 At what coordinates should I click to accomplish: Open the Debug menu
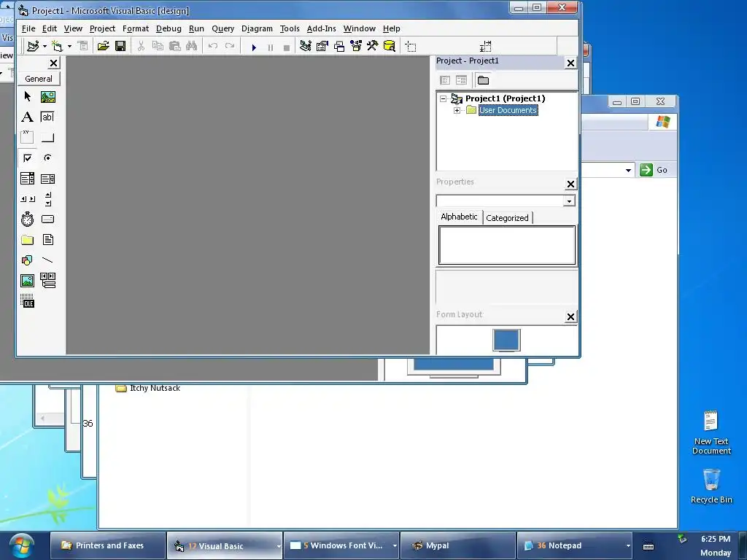click(169, 28)
